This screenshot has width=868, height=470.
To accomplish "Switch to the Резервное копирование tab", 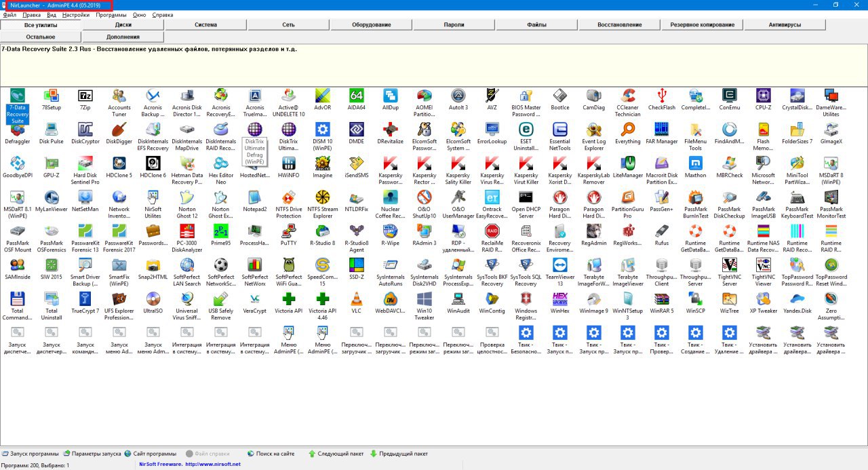I will click(x=703, y=25).
